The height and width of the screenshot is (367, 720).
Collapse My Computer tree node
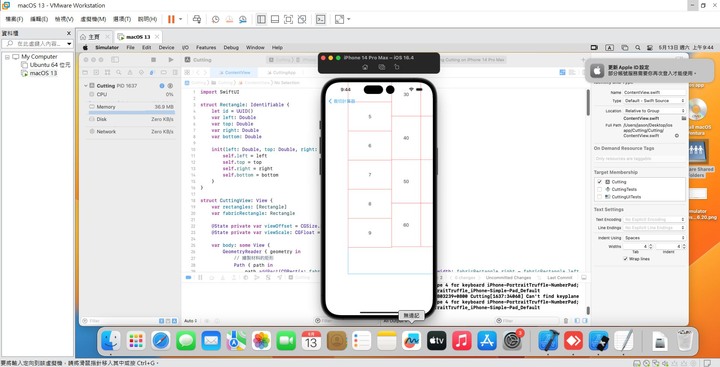click(7, 57)
